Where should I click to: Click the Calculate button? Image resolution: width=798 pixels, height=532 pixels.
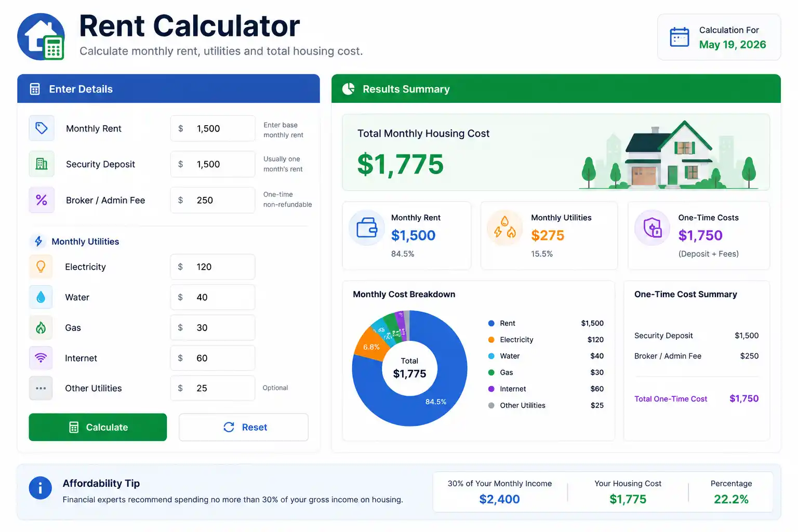coord(98,427)
